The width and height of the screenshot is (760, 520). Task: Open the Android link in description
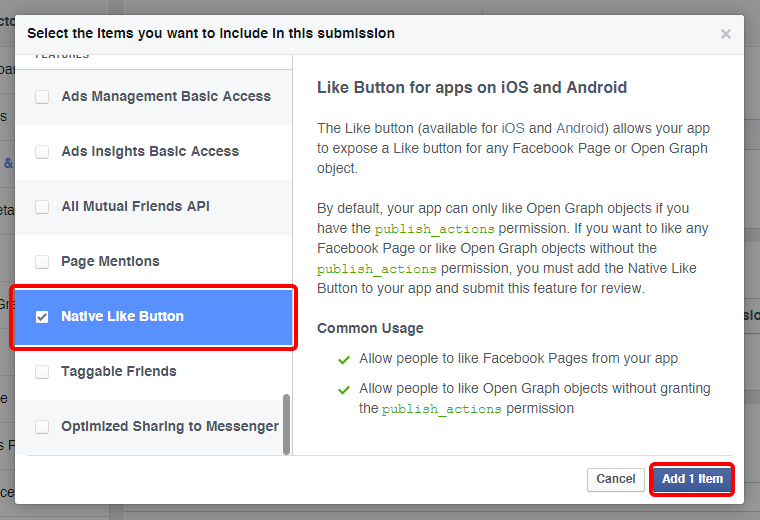pos(580,128)
